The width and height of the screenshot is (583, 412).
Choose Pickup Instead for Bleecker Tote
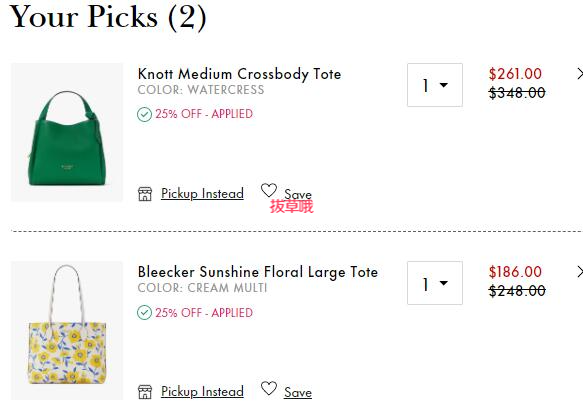coord(202,392)
